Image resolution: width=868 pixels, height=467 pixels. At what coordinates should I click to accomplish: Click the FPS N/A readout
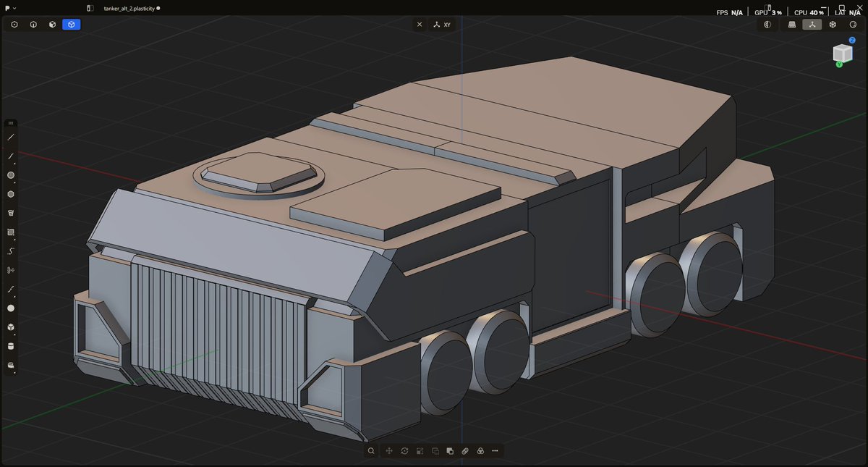(729, 12)
